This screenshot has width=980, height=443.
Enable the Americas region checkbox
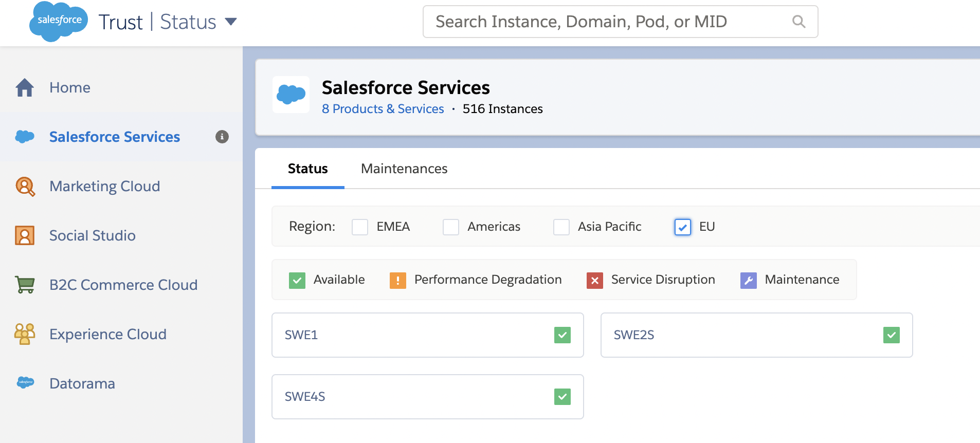coord(451,227)
